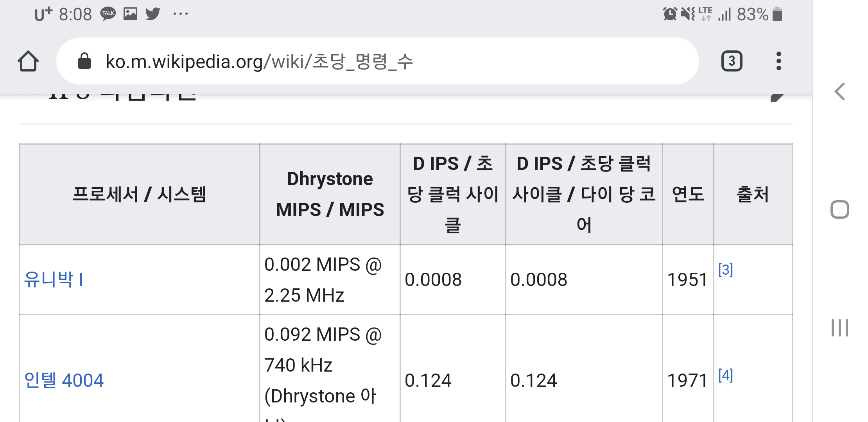Open the tab switcher showing 3 tabs
Viewport: 868px width, 422px height.
pyautogui.click(x=732, y=61)
